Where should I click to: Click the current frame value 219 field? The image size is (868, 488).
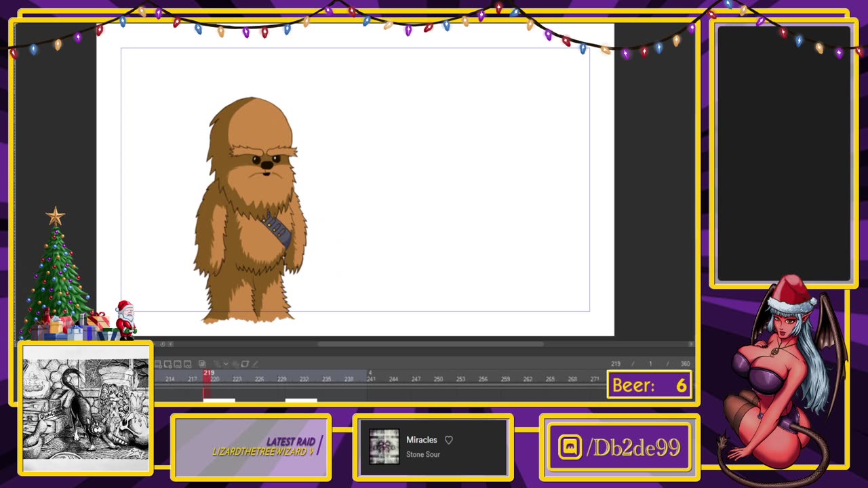coord(616,364)
